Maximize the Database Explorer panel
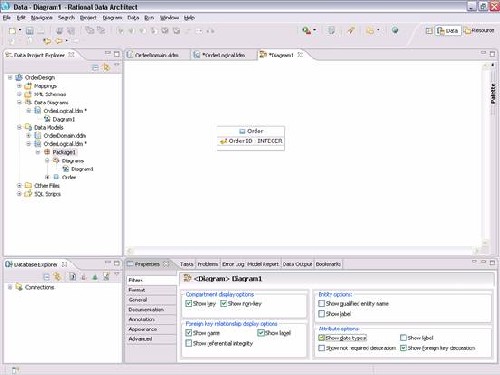 coord(117,263)
